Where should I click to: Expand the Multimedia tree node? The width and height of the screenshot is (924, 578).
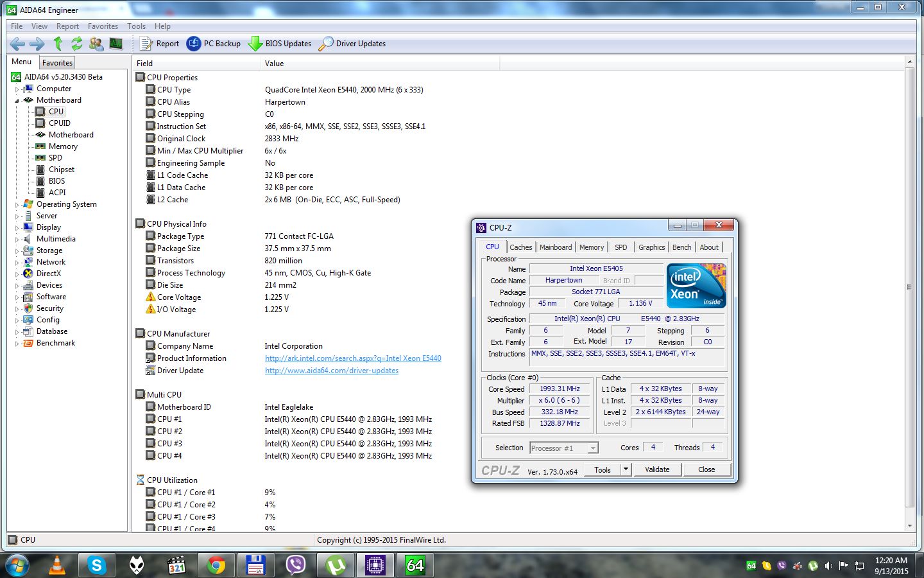(x=17, y=239)
